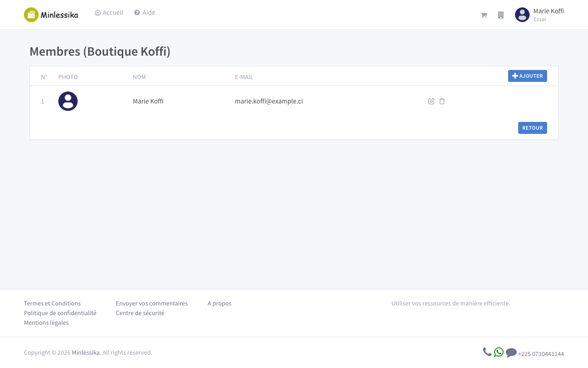Delete member Marie Koffi via trash icon

click(442, 101)
